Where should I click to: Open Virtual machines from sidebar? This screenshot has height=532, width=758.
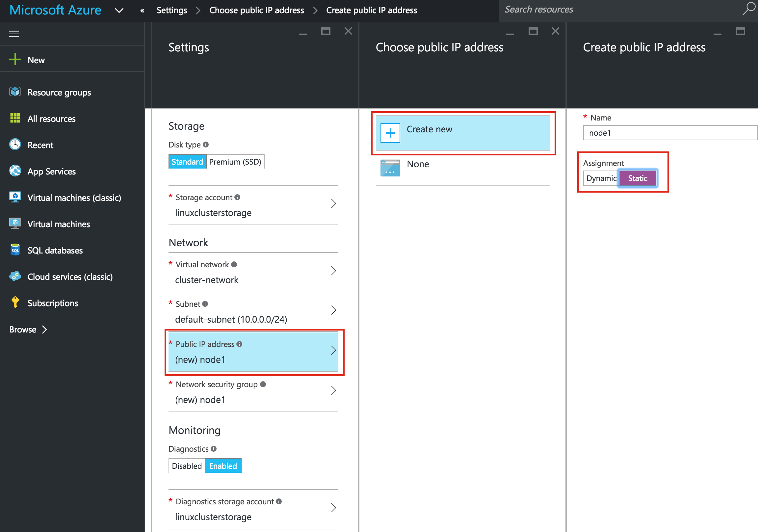coord(59,224)
